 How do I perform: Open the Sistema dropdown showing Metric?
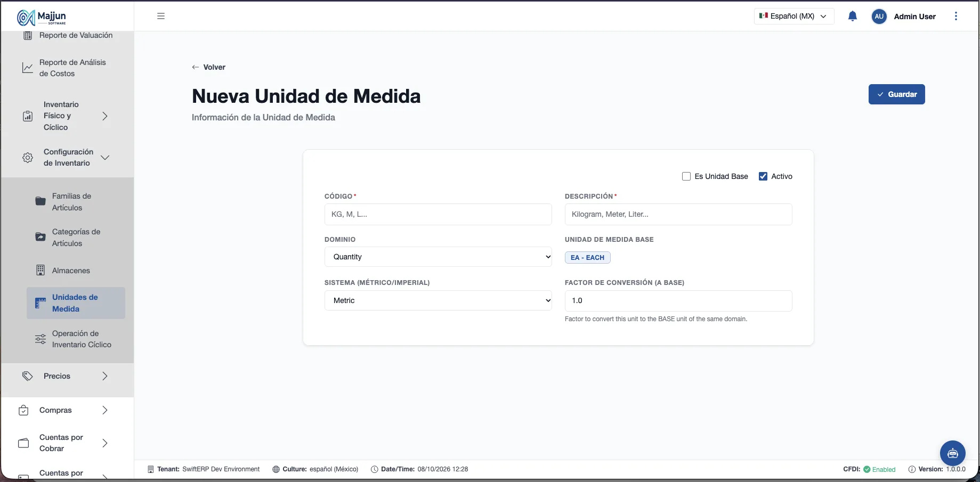(438, 300)
